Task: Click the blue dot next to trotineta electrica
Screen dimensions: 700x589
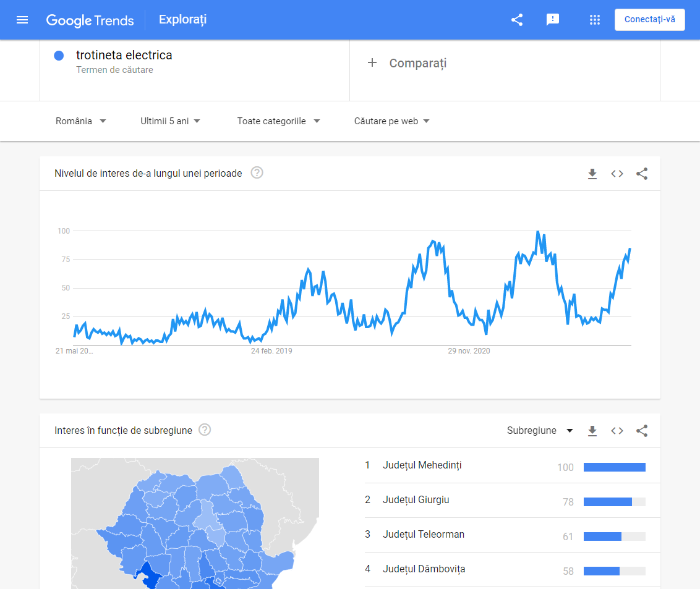Action: 59,56
